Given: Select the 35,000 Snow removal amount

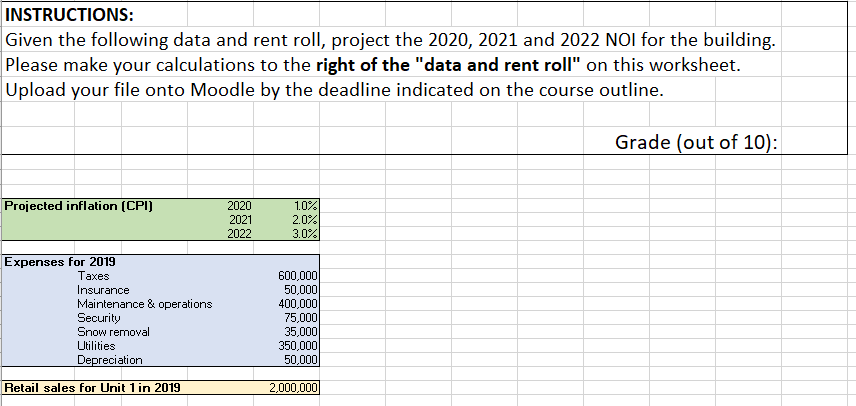Looking at the screenshot, I should coord(301,332).
